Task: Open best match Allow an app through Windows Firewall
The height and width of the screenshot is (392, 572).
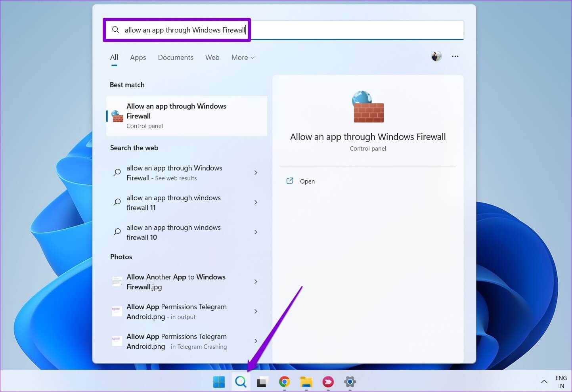Action: [186, 116]
